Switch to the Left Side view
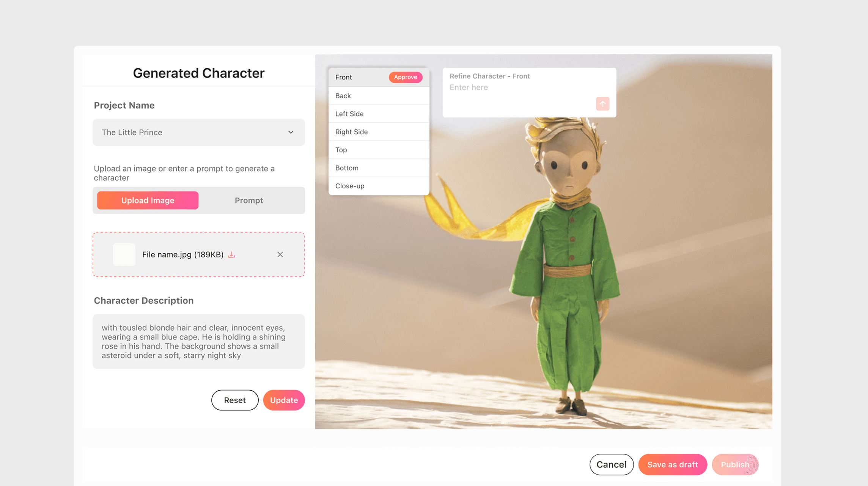This screenshot has width=868, height=486. click(x=349, y=114)
